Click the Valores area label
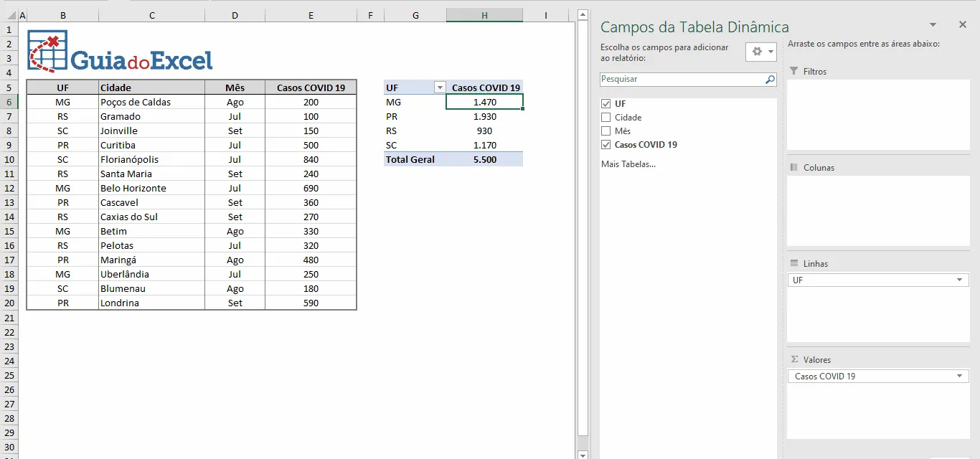 coord(817,360)
